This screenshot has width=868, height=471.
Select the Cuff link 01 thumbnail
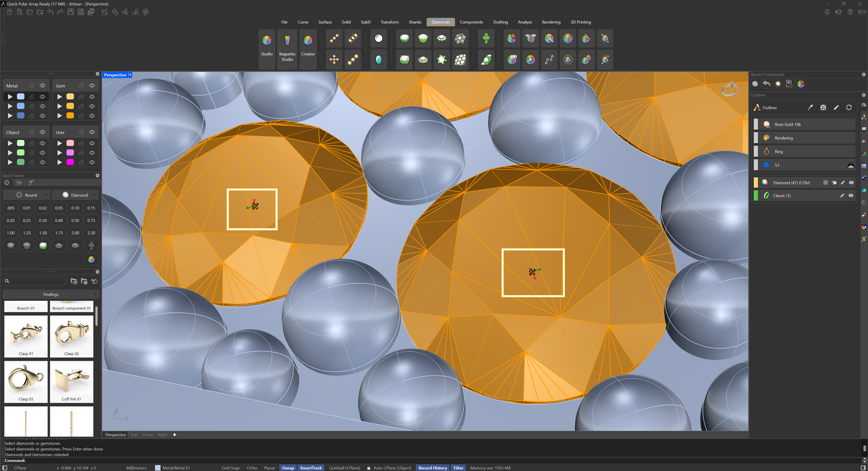(71, 382)
